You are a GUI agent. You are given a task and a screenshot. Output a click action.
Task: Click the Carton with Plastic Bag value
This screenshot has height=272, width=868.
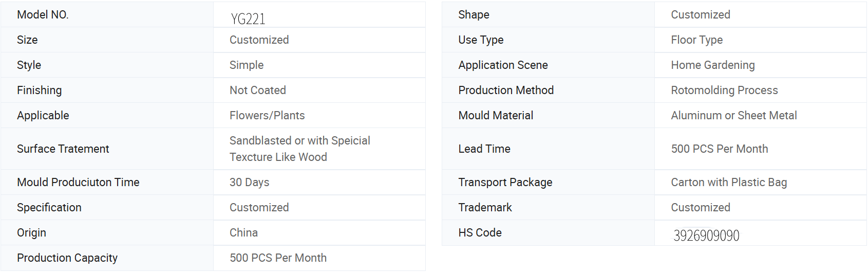click(x=729, y=183)
